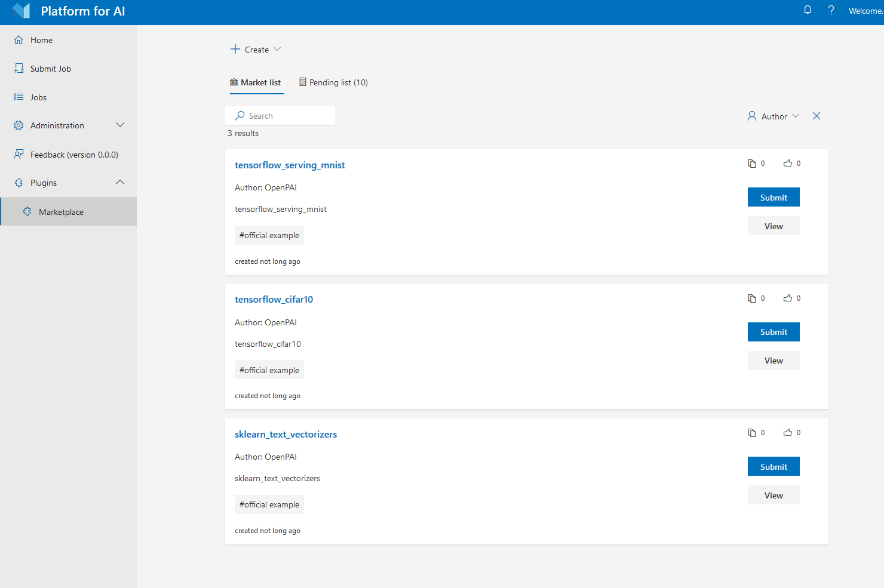Click the Platform for AI logo icon
The width and height of the screenshot is (884, 588).
[x=22, y=11]
